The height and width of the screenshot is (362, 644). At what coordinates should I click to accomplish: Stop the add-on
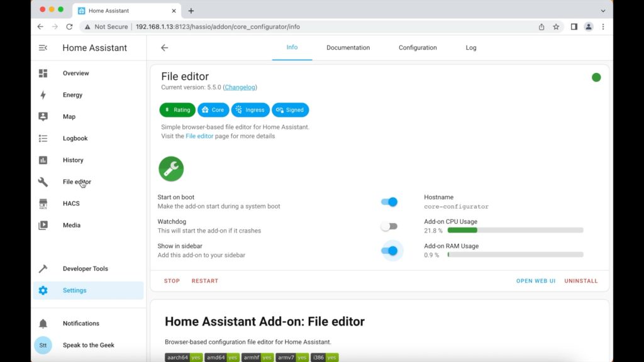pyautogui.click(x=172, y=281)
